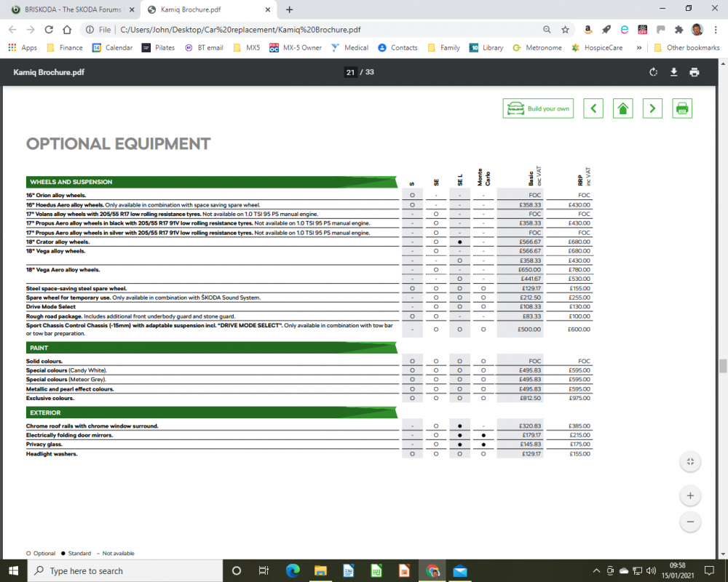Screen dimensions: 728x582
Task: Click the PDF vertical scrollbar thumb
Action: (723, 366)
